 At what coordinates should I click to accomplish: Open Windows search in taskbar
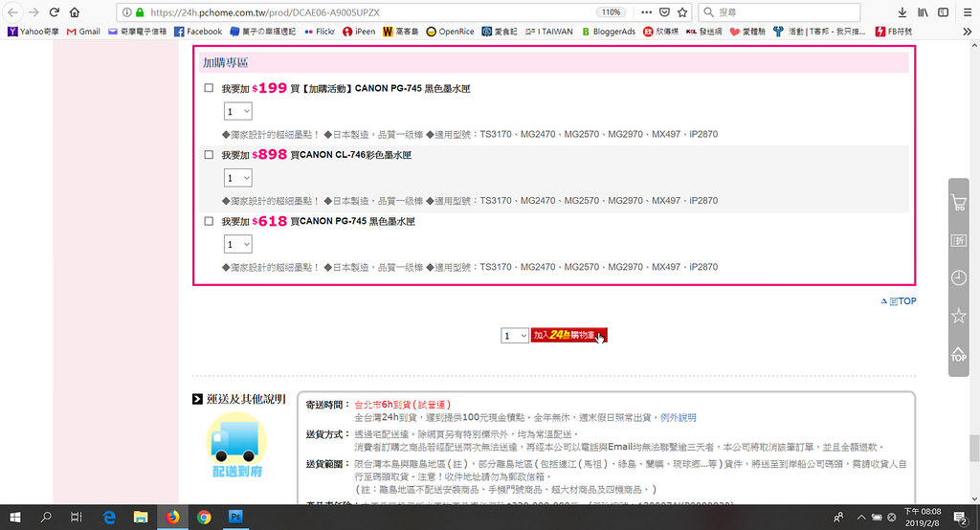point(46,517)
